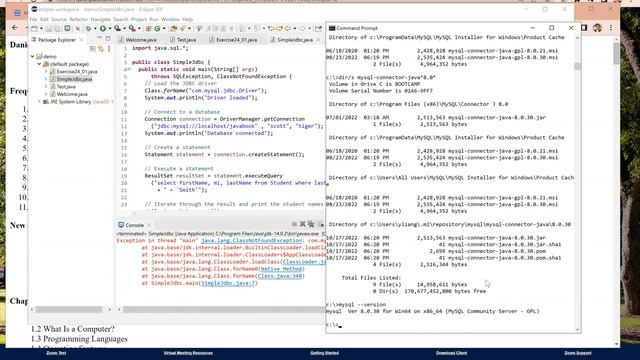Open the Window menu

point(170,19)
